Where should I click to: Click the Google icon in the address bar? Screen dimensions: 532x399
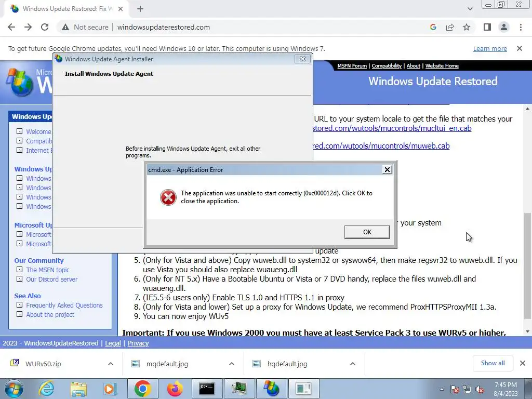coord(433,27)
